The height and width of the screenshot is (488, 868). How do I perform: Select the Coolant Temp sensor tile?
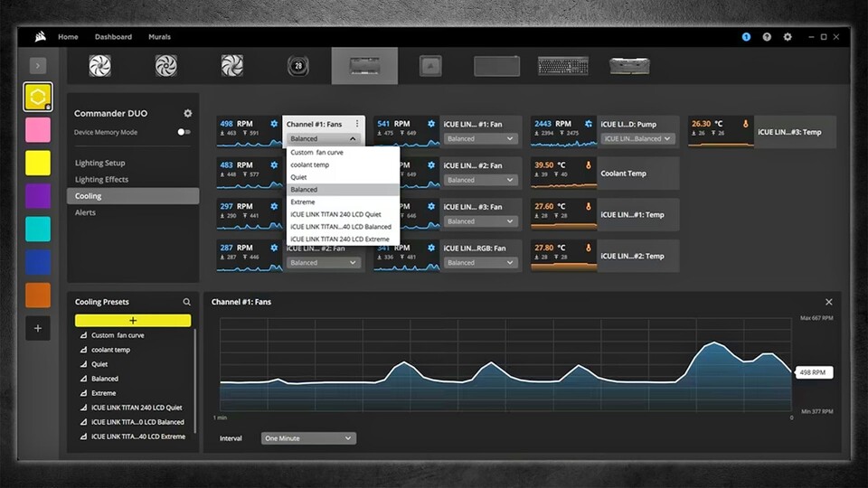click(x=605, y=174)
